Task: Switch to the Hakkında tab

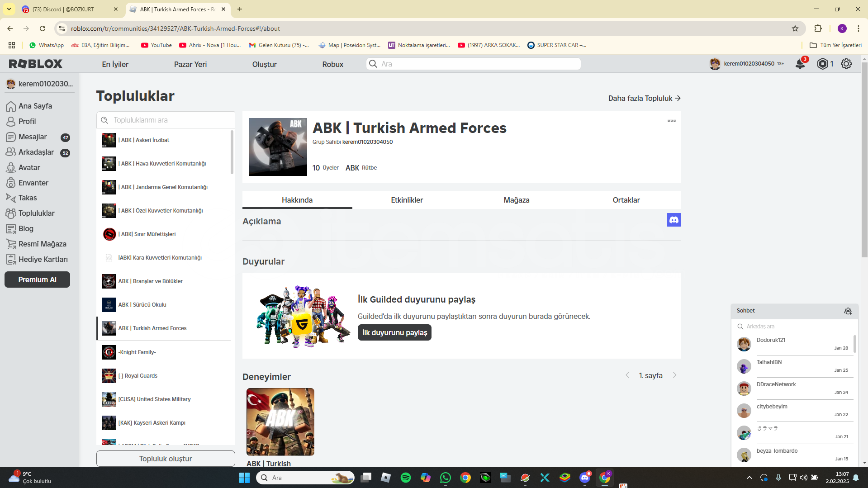Action: click(297, 200)
